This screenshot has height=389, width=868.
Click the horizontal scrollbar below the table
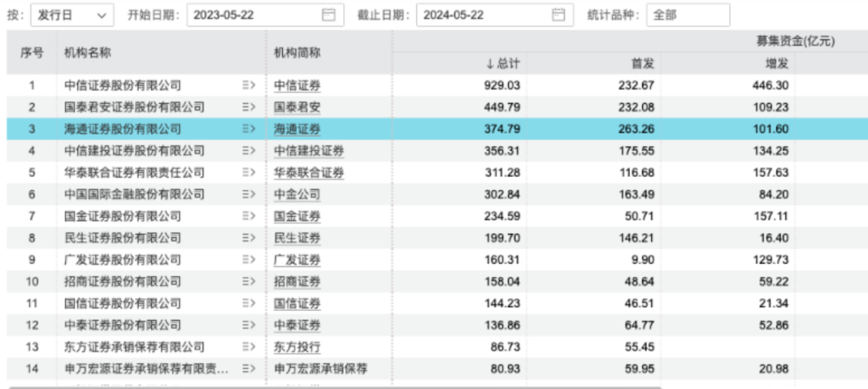coord(335,387)
